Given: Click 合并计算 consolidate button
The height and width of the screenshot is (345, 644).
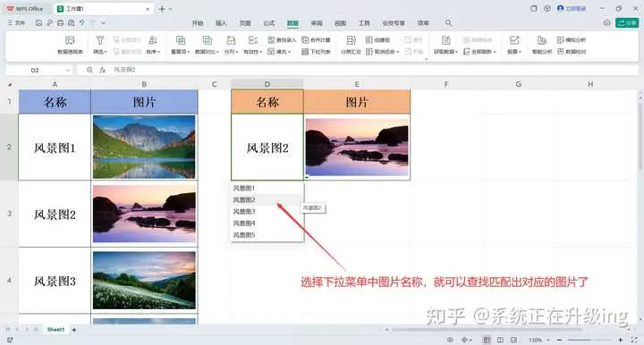Looking at the screenshot, I should (x=316, y=40).
